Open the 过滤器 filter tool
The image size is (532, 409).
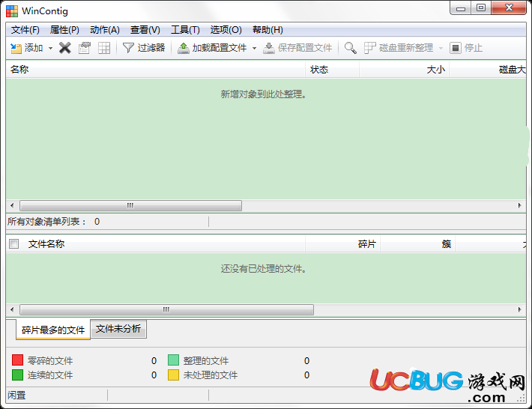(x=144, y=48)
